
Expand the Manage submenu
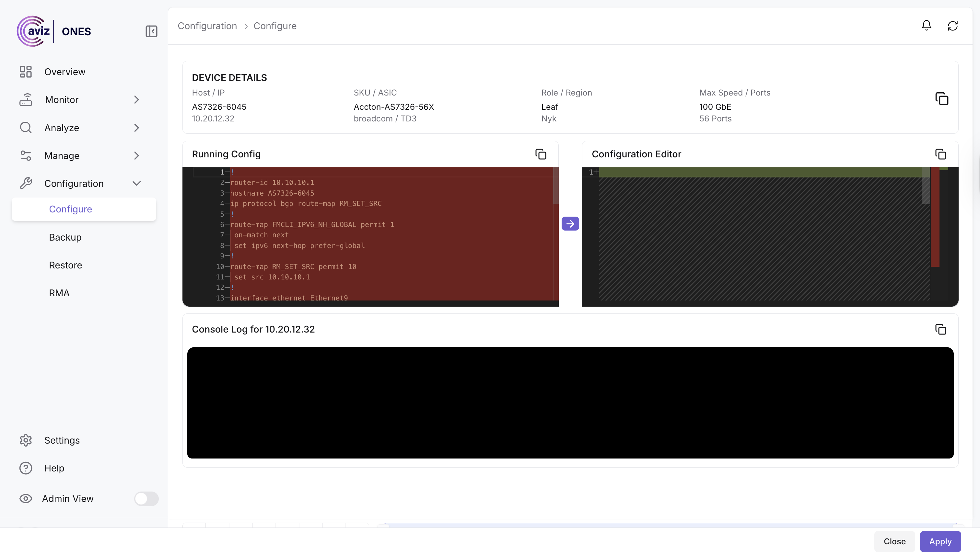pyautogui.click(x=136, y=155)
